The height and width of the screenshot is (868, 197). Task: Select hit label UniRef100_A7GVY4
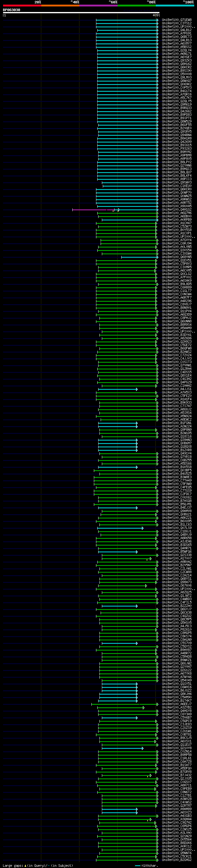[x=177, y=240]
